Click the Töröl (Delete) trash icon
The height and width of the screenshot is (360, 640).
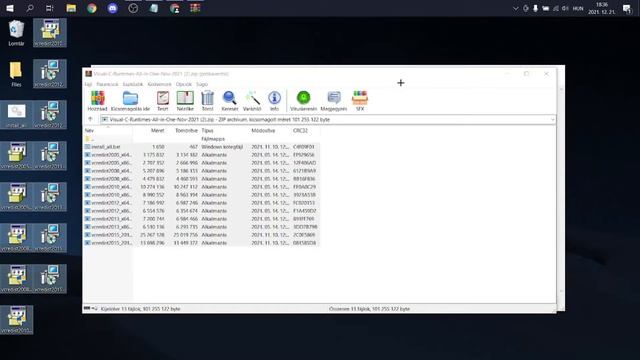coord(207,101)
